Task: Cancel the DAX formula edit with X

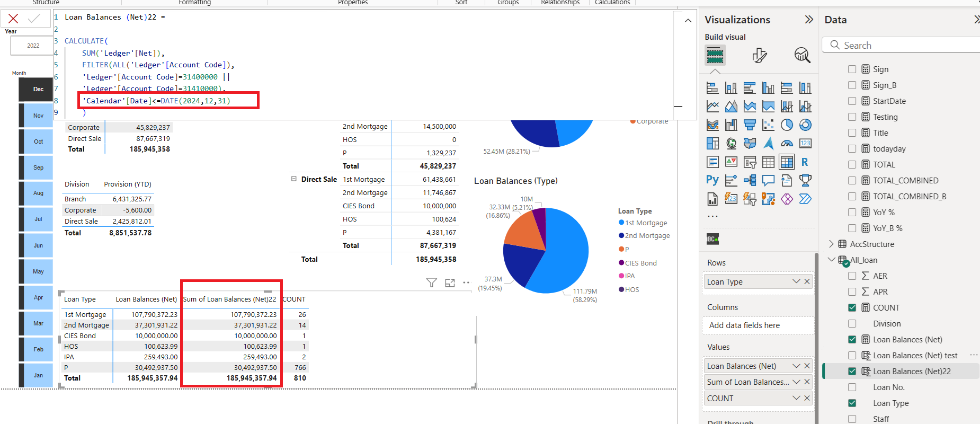Action: coord(13,19)
